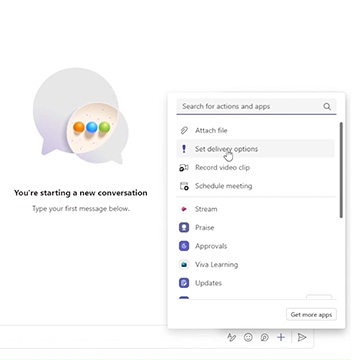Open the text Format icon in compose bar

(231, 337)
